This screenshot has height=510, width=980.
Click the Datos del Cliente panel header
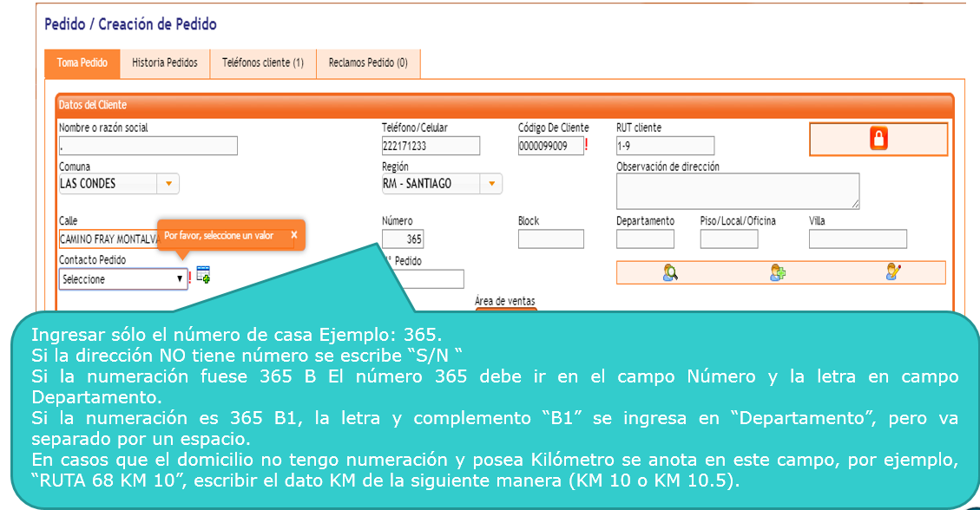point(505,105)
